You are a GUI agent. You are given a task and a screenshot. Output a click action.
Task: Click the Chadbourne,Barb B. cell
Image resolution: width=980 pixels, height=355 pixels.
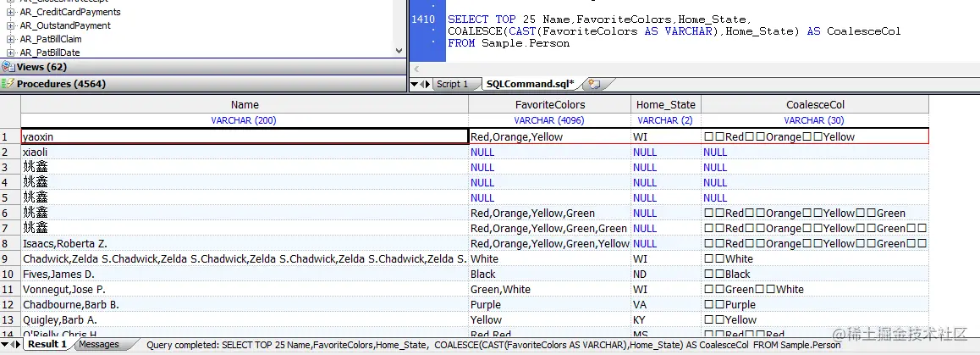pos(245,305)
